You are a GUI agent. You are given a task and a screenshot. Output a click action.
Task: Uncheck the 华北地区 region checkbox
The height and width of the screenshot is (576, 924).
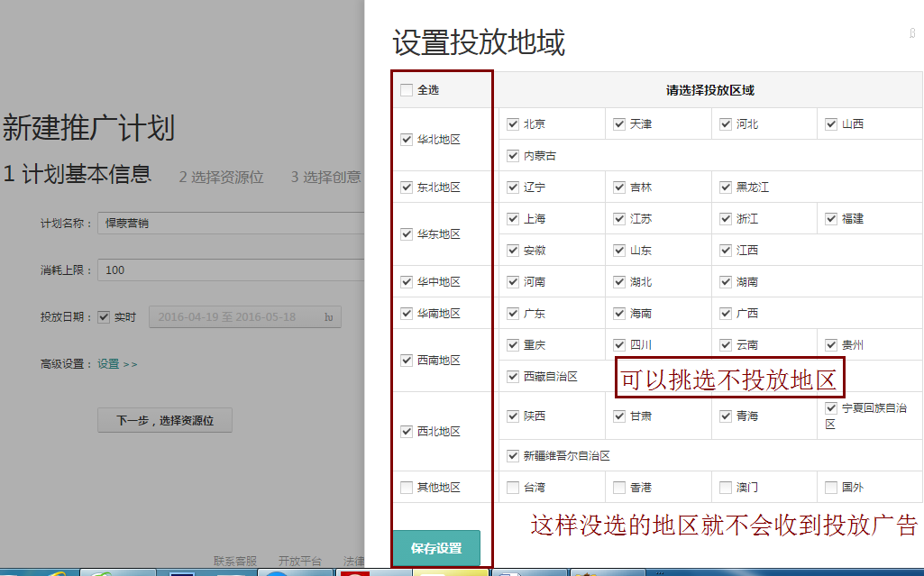pos(407,140)
